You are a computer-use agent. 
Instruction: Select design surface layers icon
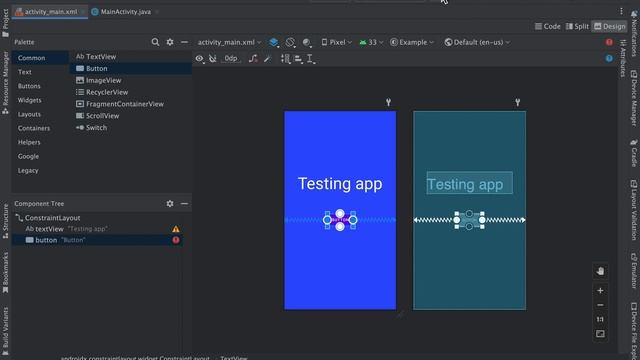point(274,42)
